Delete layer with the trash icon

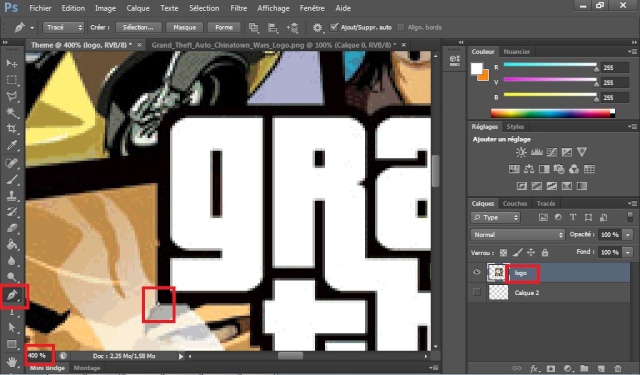[618, 368]
